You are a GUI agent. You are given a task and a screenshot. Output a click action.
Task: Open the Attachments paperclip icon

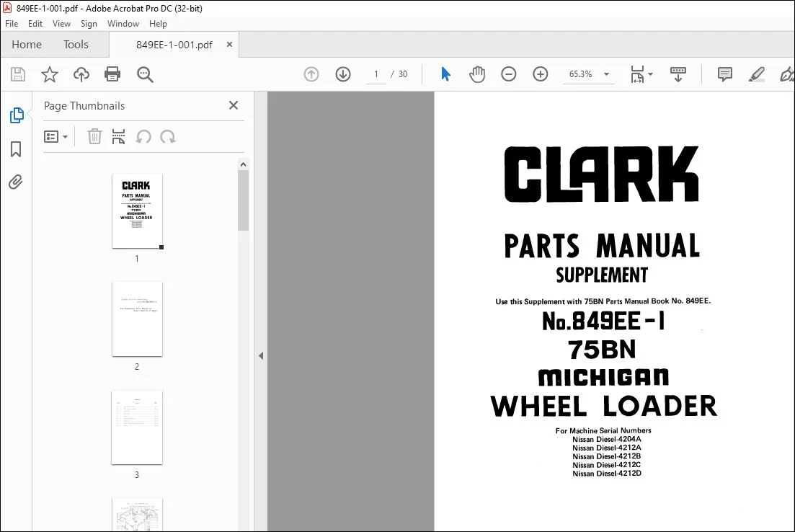point(16,182)
